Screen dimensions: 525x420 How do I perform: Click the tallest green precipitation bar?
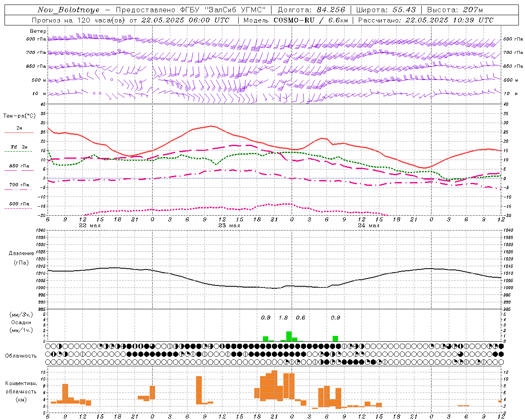pos(289,336)
